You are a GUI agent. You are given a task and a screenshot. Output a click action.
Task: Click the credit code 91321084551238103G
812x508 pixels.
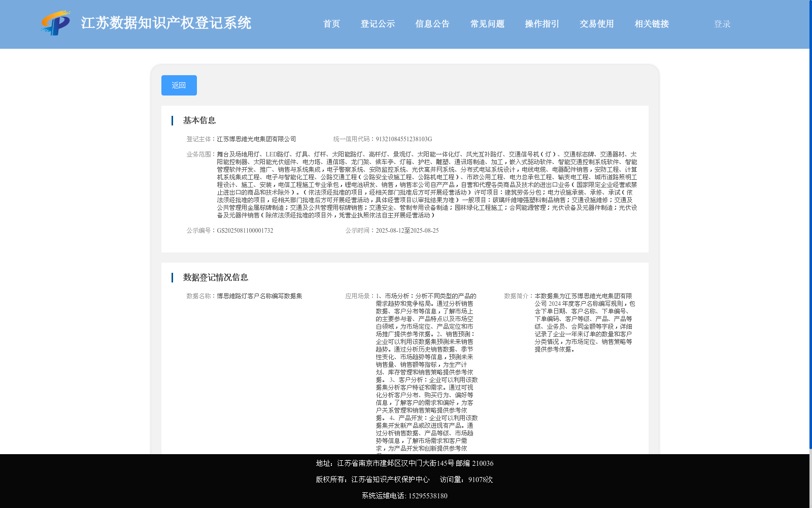404,139
